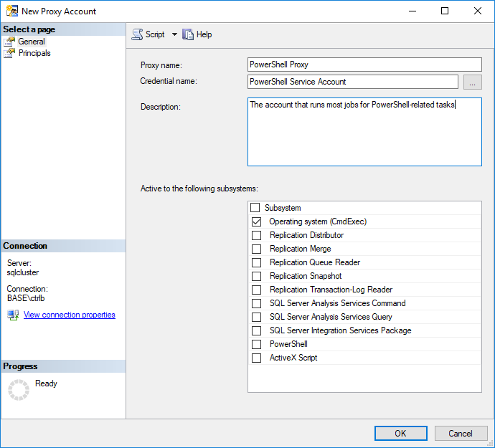Cancel the New Proxy Account dialog
This screenshot has width=495, height=448.
click(461, 434)
